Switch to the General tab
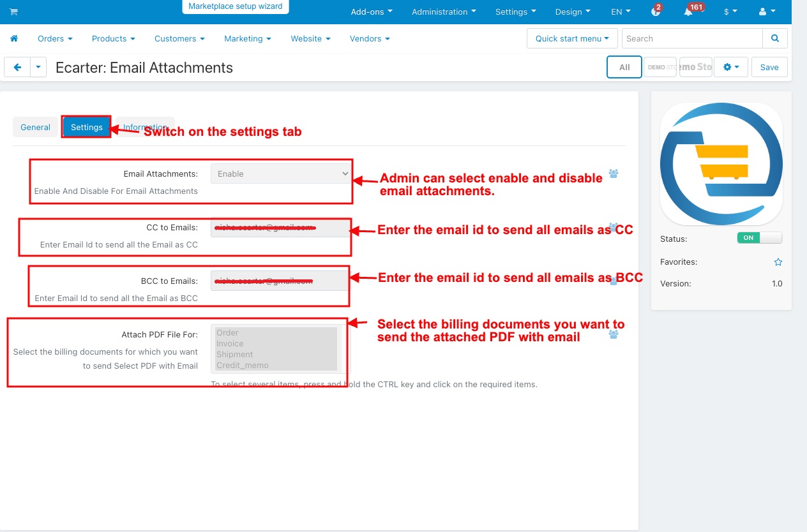807x532 pixels. (x=35, y=127)
